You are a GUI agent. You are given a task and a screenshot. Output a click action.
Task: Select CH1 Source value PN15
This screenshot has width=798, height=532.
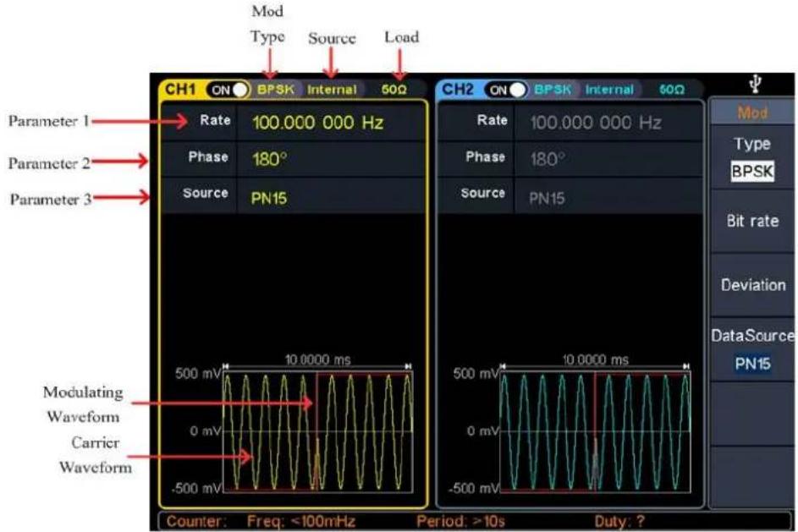[x=269, y=199]
